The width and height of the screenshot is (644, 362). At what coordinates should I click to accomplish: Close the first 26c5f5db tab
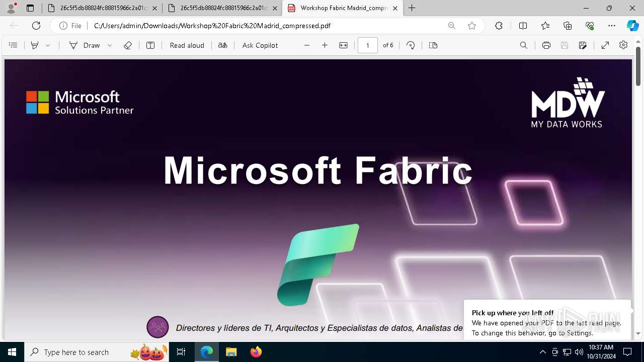click(155, 8)
